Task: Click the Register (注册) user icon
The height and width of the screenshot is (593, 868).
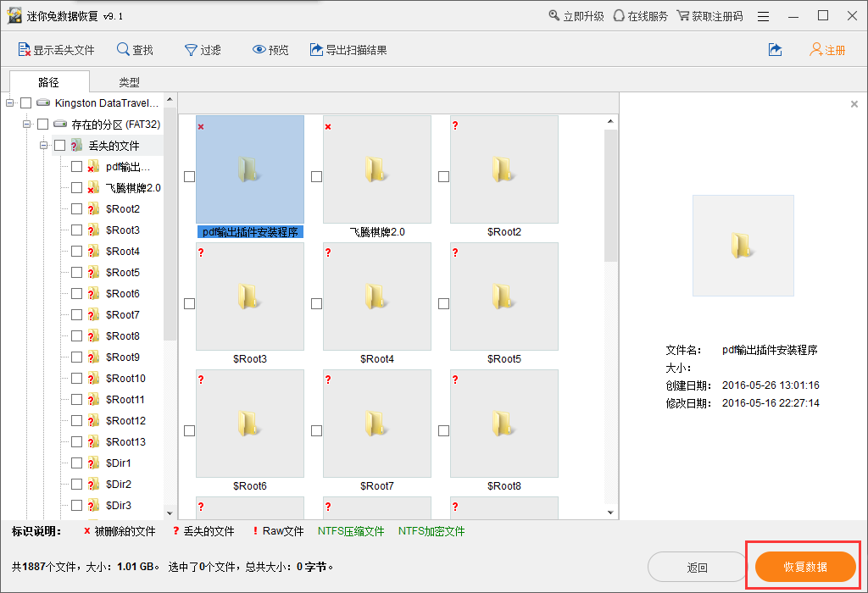Action: coord(816,50)
